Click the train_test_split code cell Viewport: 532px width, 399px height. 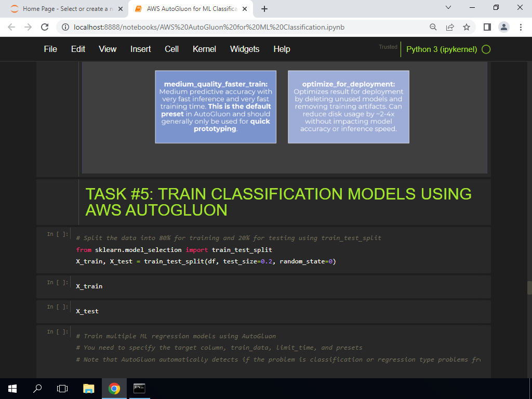pyautogui.click(x=263, y=250)
